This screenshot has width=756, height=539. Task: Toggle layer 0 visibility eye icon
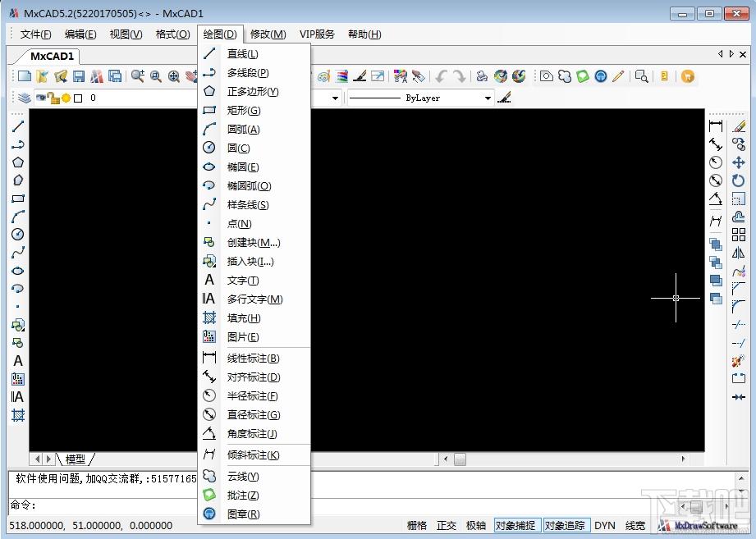(40, 98)
